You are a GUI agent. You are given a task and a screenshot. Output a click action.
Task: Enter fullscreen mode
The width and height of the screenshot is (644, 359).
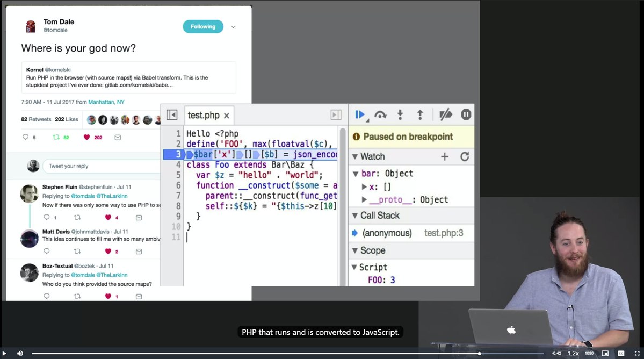point(637,353)
